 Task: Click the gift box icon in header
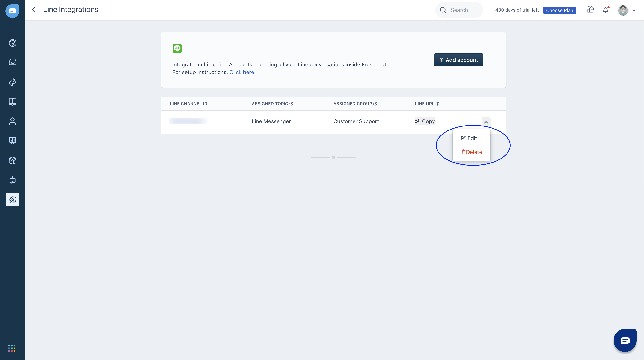[x=590, y=10]
